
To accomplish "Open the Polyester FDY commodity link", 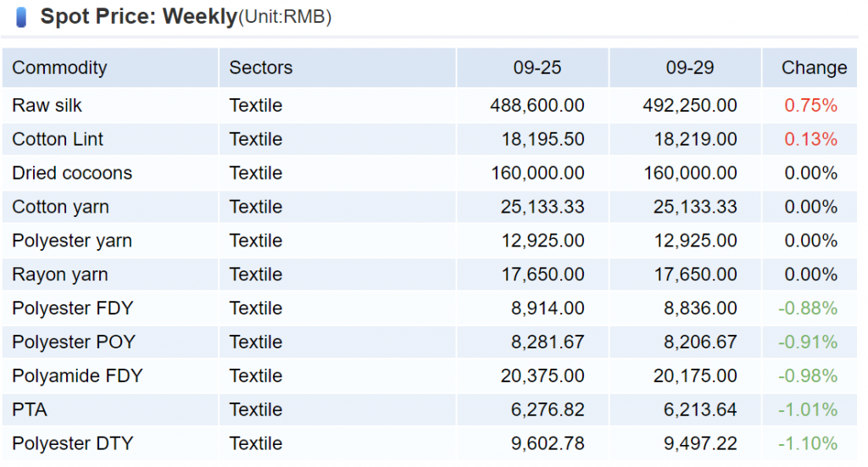I will (72, 309).
